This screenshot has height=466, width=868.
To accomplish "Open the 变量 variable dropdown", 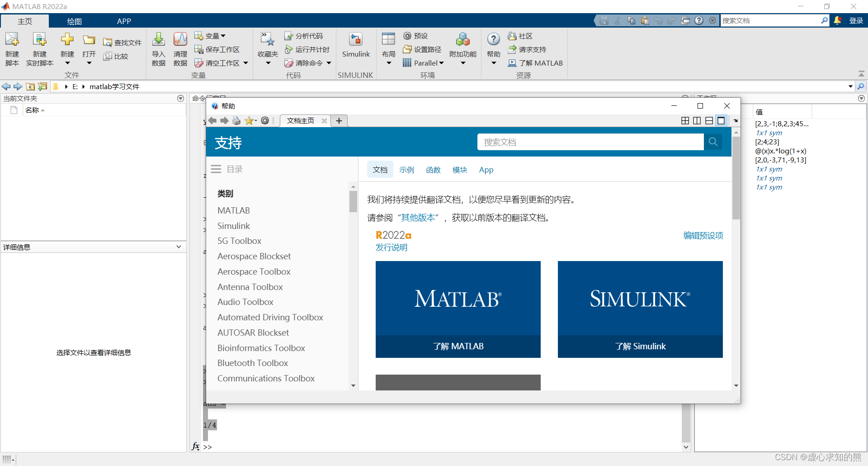I will (210, 36).
